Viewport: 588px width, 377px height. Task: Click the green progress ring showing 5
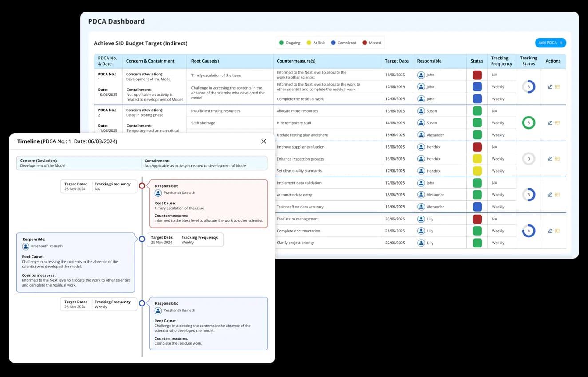528,123
